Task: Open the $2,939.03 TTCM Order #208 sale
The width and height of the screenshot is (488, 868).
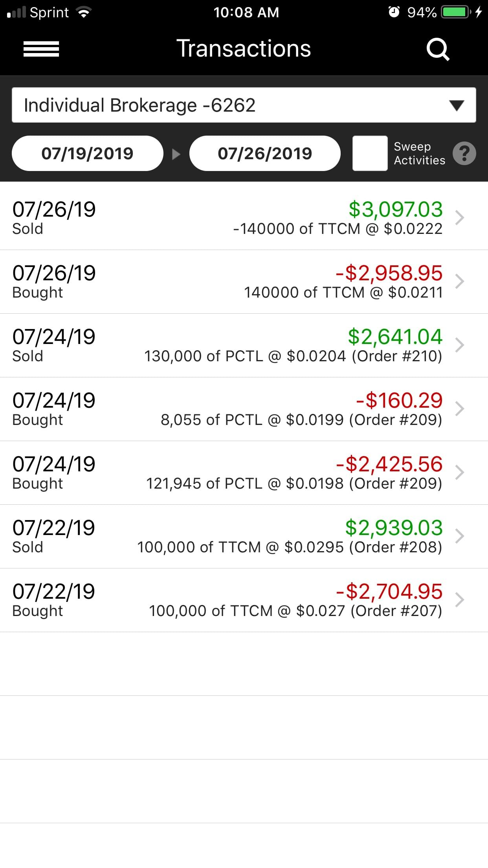Action: (244, 536)
